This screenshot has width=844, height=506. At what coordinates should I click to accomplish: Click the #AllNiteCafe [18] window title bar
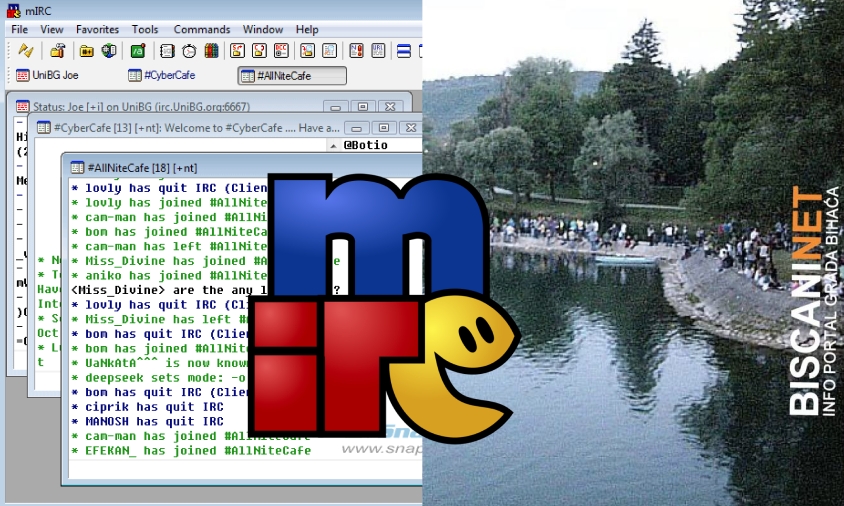242,167
